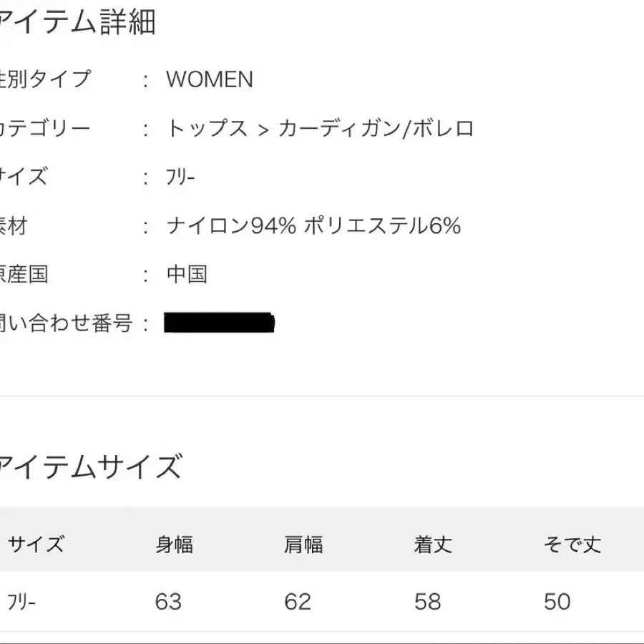Viewport: 644px width, 644px height.
Task: Select the garment length value 58
Action: pyautogui.click(x=427, y=602)
